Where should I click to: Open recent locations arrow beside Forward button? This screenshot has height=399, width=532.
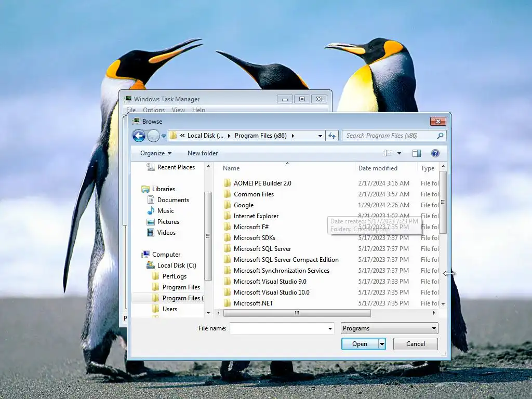point(164,136)
